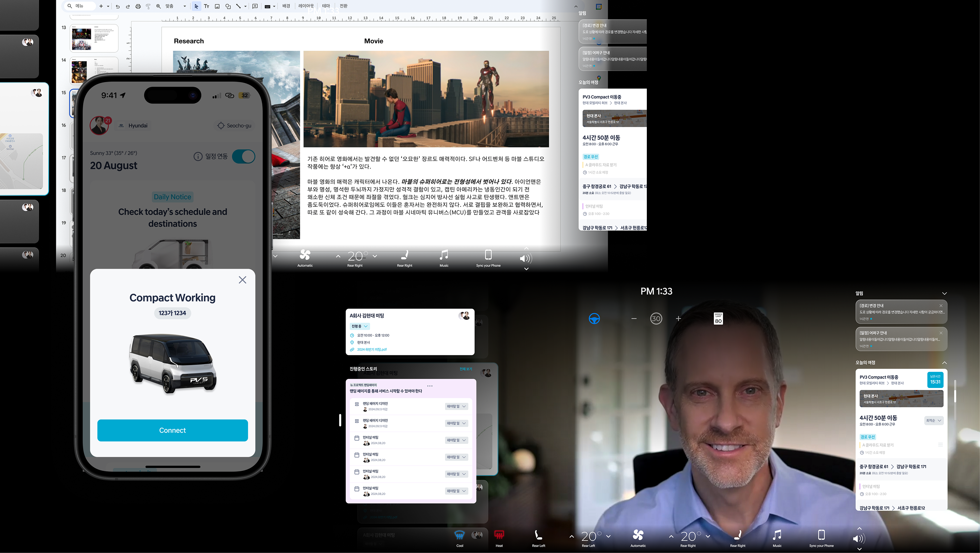The height and width of the screenshot is (553, 980).
Task: Open the 레이아웃 menu item
Action: (x=306, y=6)
